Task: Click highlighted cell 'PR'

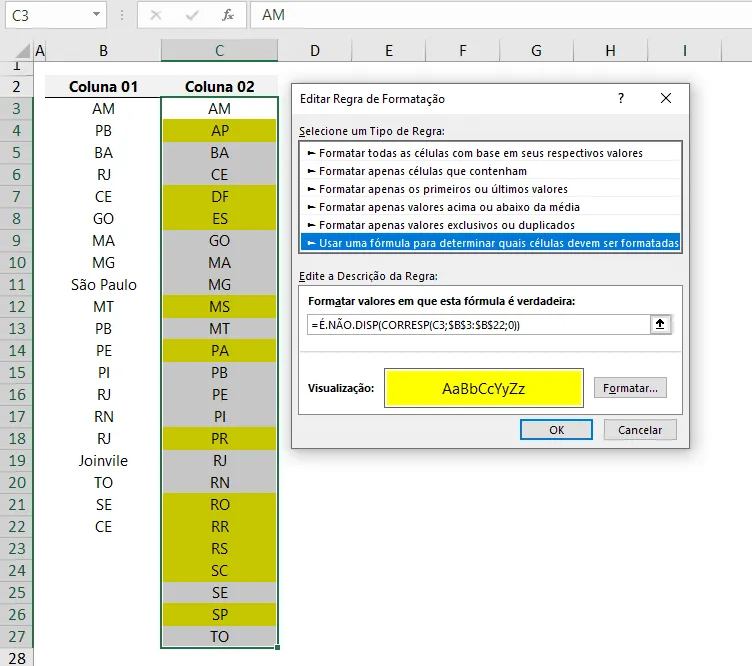Action: pyautogui.click(x=219, y=439)
